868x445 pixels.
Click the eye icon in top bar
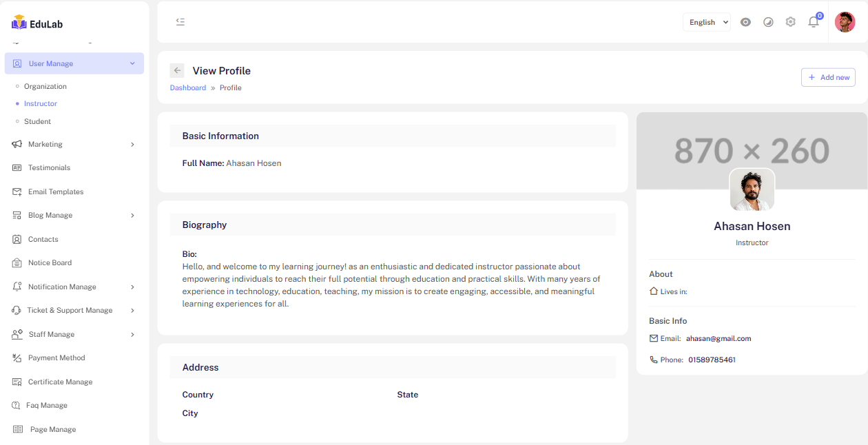click(745, 22)
